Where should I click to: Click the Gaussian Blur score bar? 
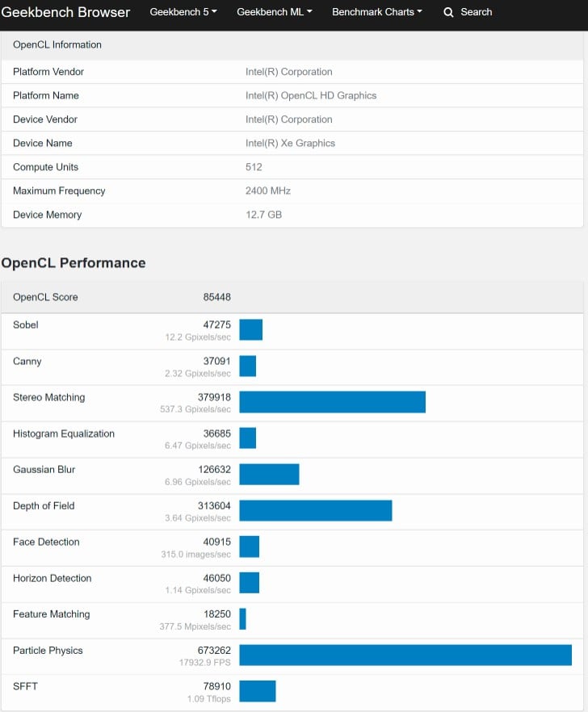(269, 475)
